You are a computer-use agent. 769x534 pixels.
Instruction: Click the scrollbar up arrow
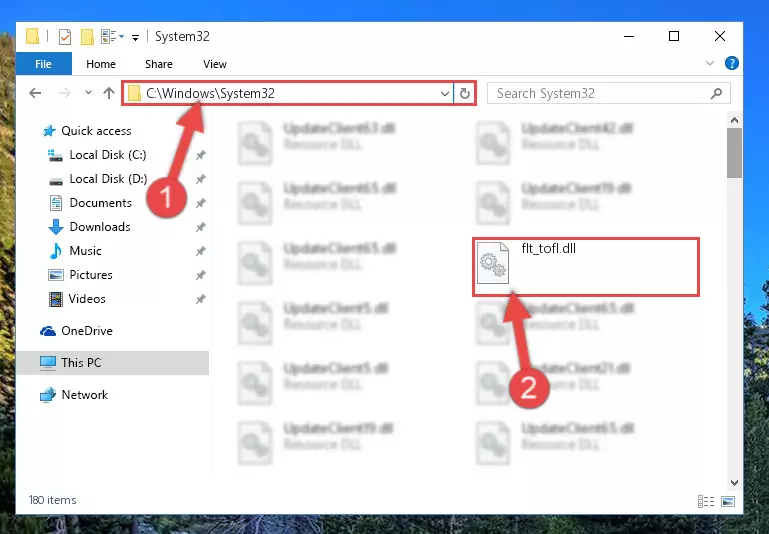(x=734, y=120)
